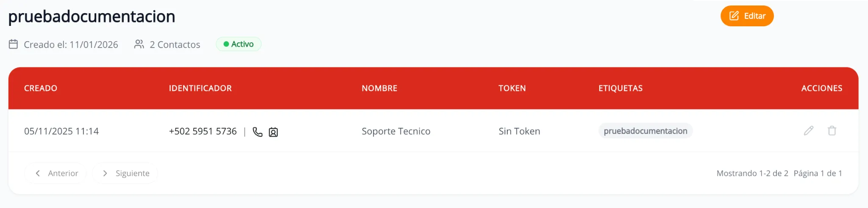Click the people icon beside 2 Contactos
This screenshot has width=868, height=208.
tap(139, 44)
